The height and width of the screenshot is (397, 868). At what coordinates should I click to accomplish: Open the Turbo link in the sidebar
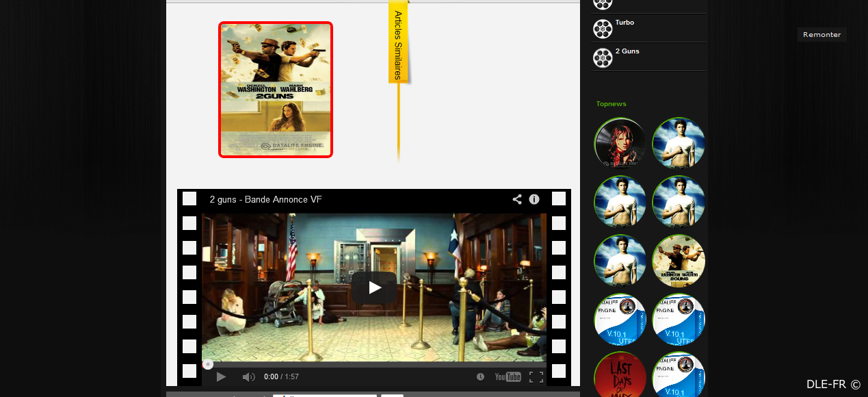click(624, 23)
